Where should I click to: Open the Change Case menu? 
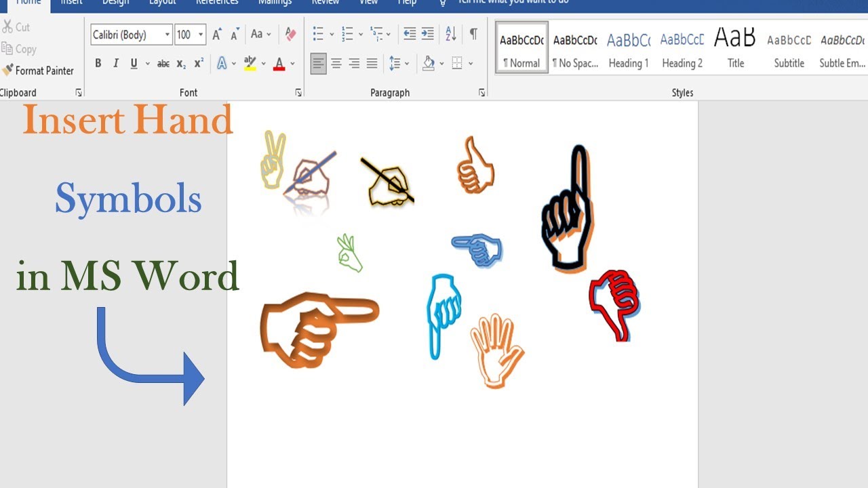[261, 34]
